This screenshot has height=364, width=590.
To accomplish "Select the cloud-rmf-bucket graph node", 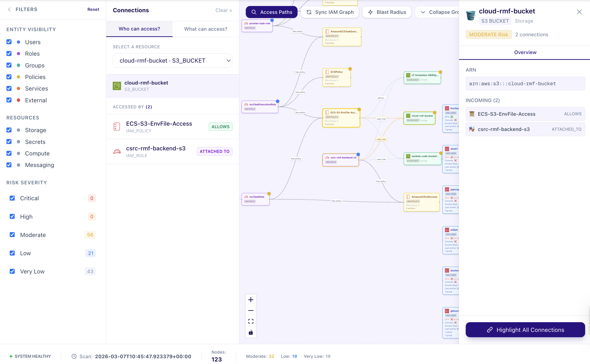I will tap(419, 118).
